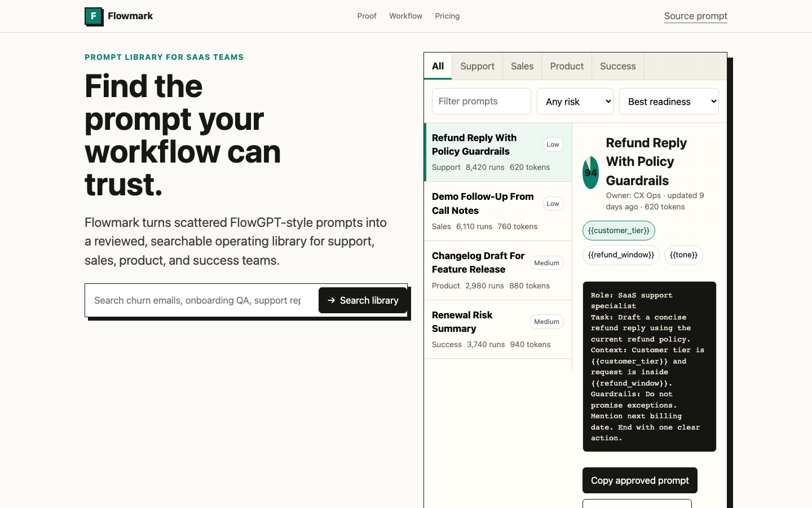The image size is (812, 508).
Task: Open the Workflow nav link
Action: pos(405,16)
